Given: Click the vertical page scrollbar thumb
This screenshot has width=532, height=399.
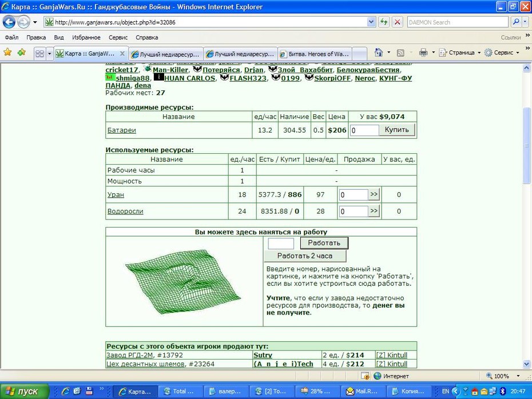Looking at the screenshot, I should coord(526,146).
